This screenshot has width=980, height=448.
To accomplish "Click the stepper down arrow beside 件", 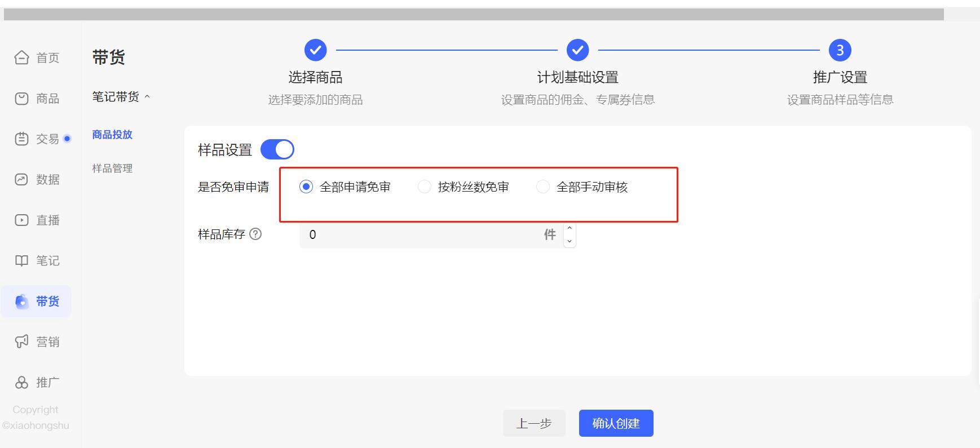I will [x=570, y=240].
